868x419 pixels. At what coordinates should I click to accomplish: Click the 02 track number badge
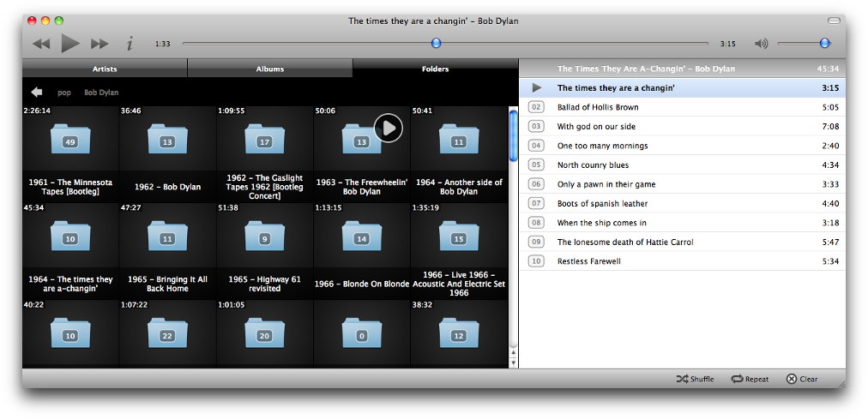pos(536,107)
